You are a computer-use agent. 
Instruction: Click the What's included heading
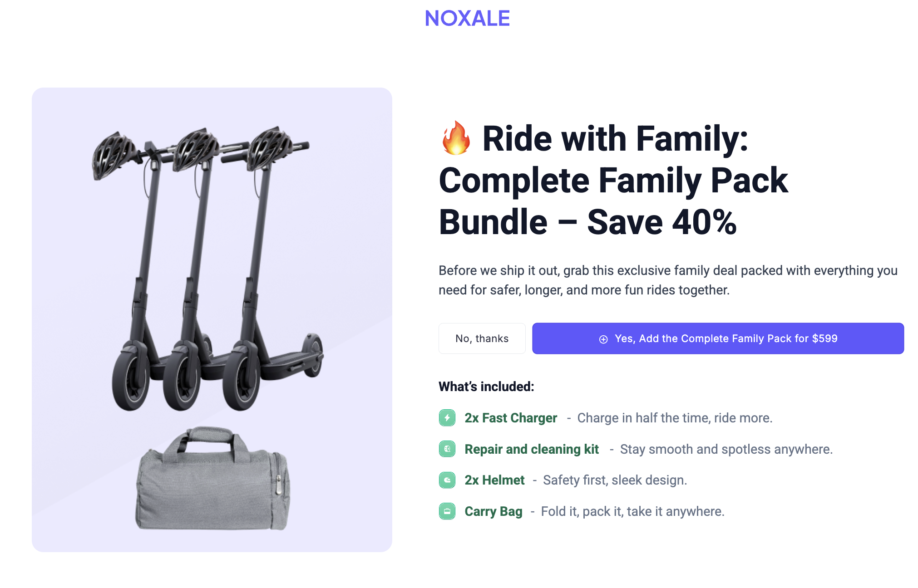(486, 387)
